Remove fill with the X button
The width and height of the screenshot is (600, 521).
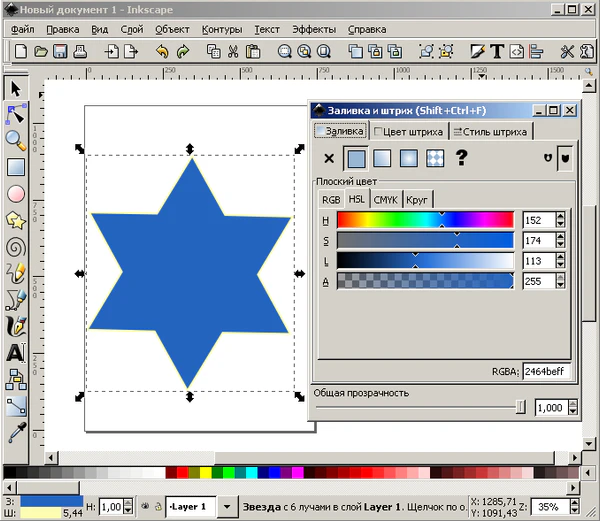329,158
